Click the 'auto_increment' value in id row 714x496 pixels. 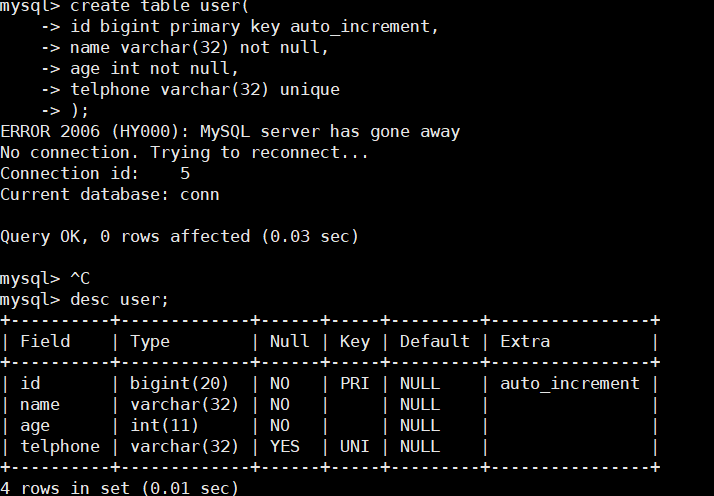coord(570,384)
